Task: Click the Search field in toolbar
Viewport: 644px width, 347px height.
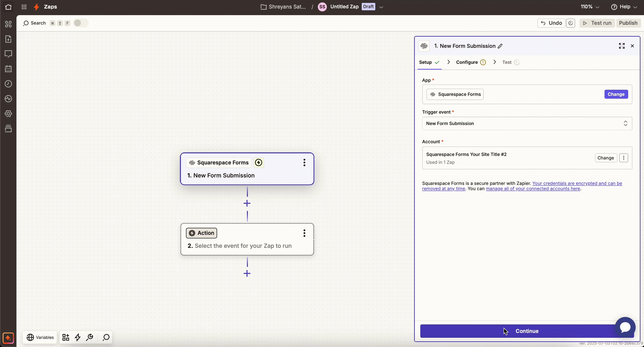Action: click(34, 23)
